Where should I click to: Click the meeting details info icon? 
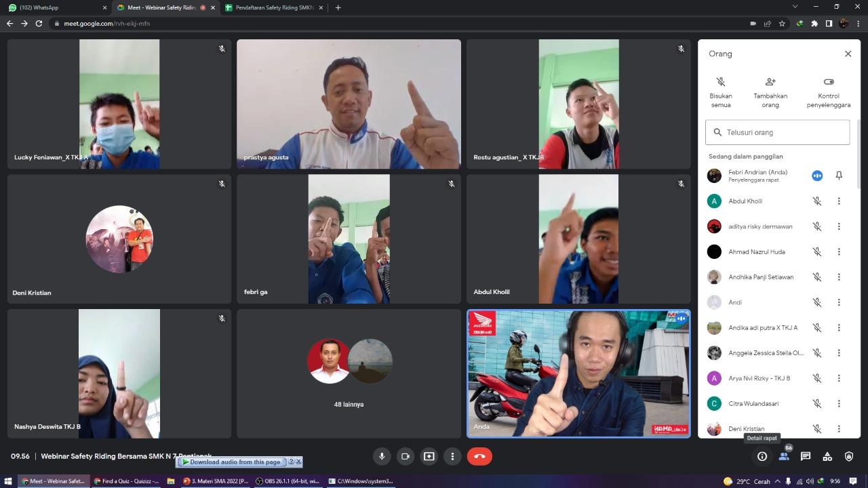762,456
